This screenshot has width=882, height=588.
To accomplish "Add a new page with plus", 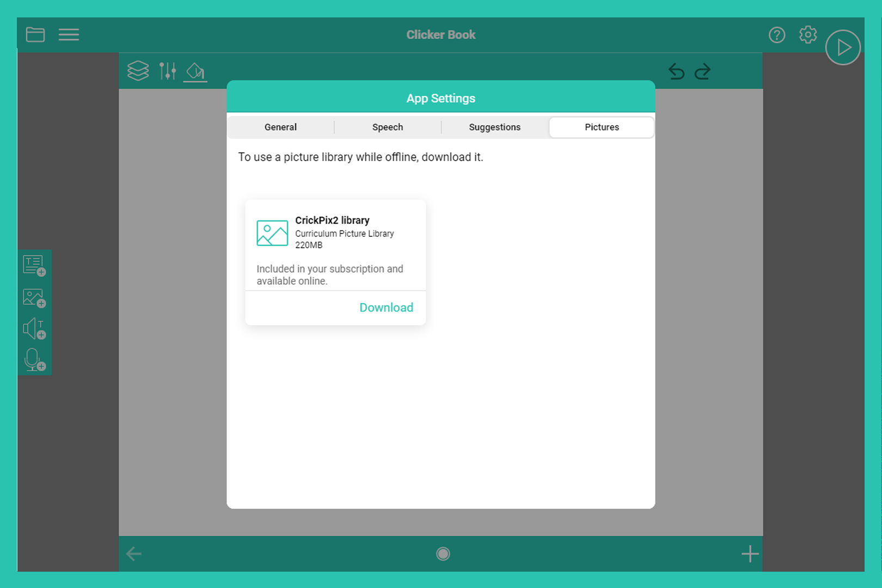I will tap(750, 554).
